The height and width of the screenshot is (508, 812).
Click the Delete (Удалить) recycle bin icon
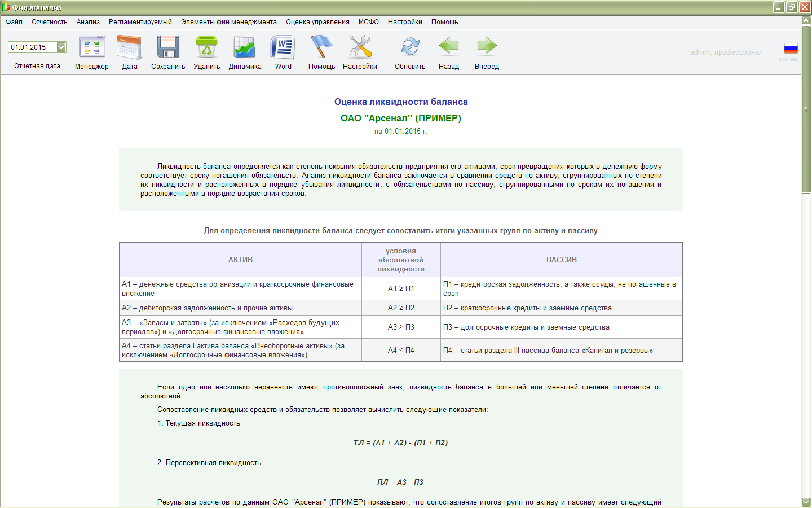206,47
